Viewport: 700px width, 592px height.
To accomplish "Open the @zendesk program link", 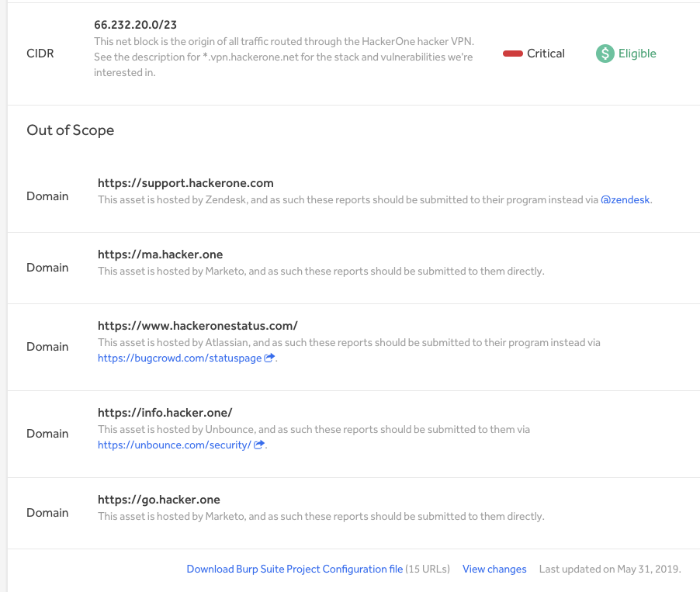I will coord(625,199).
